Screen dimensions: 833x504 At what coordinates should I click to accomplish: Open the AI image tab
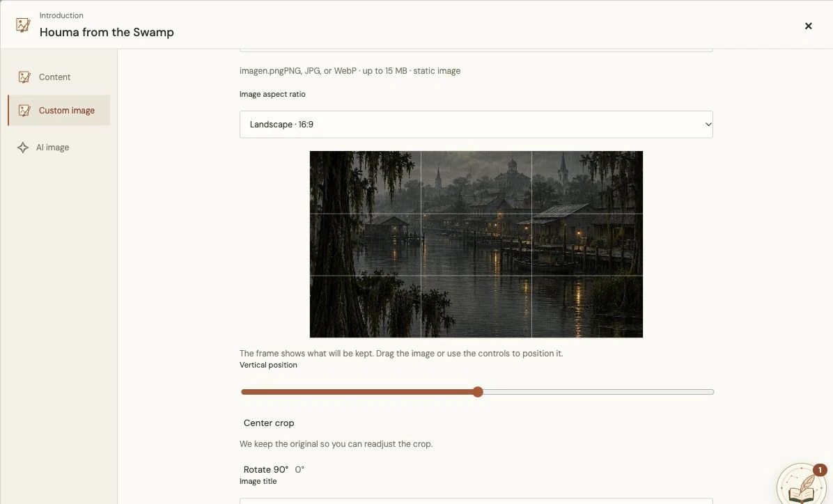click(59, 148)
